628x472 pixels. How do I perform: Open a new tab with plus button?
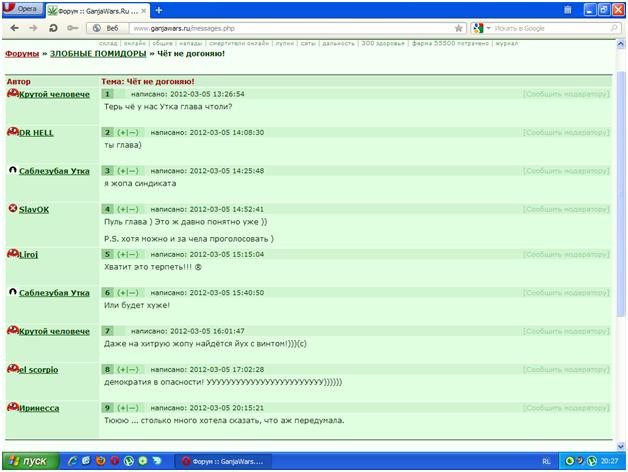(159, 10)
